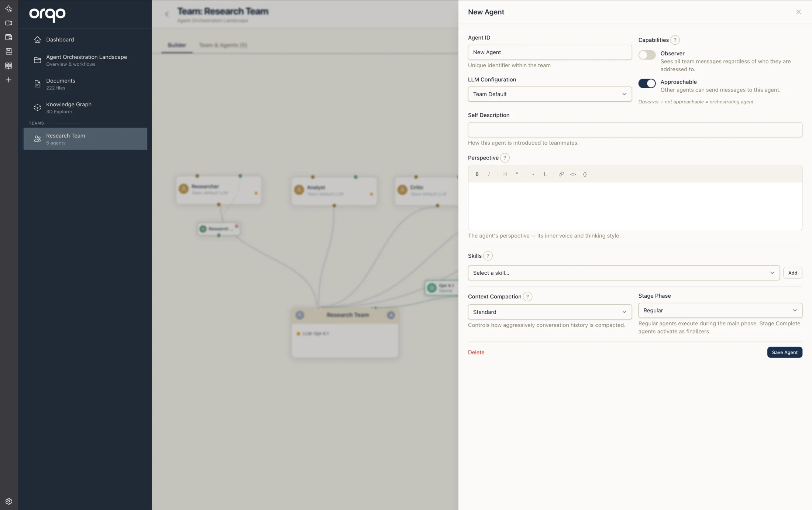
Task: Open Knowledge Graph 3D Explorer
Action: tap(85, 107)
